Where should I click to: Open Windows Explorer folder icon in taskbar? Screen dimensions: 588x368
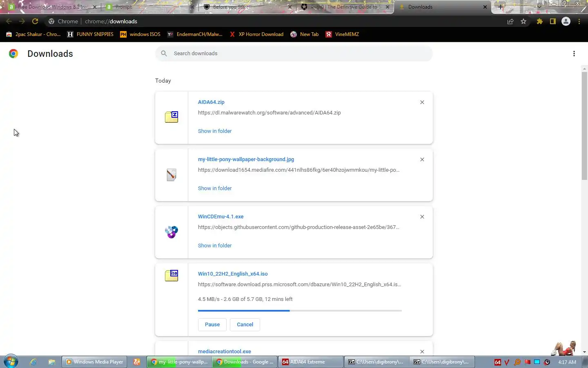point(51,362)
